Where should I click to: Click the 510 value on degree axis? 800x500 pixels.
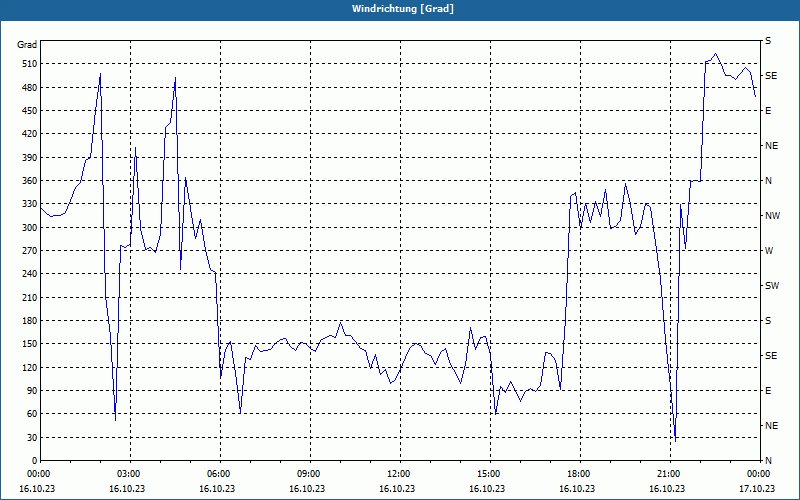point(29,64)
